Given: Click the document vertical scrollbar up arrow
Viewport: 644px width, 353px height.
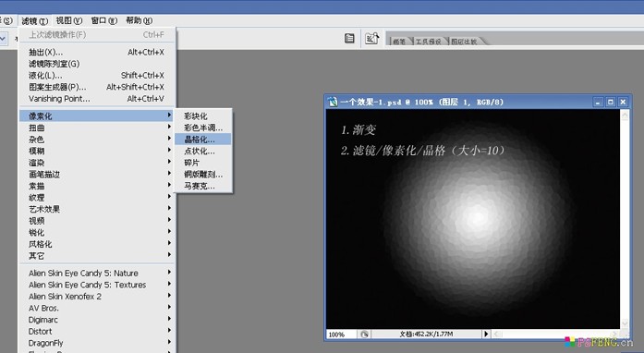Looking at the screenshot, I should 625,116.
